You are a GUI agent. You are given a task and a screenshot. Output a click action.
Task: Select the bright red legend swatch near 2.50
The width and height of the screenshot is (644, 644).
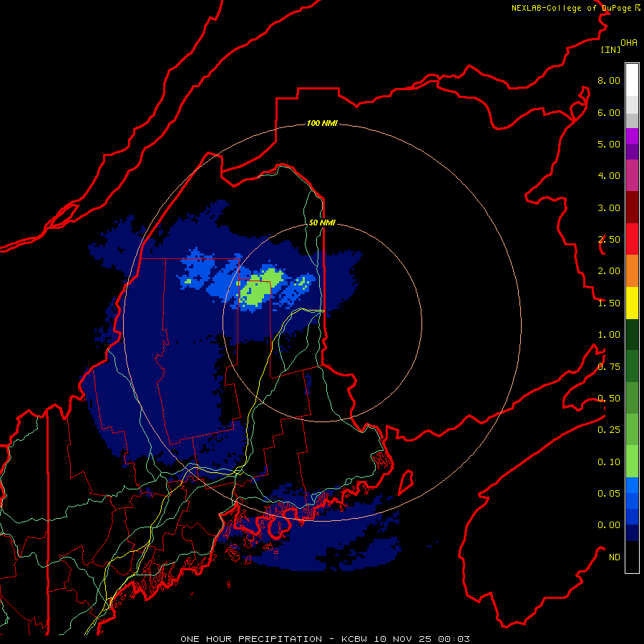[632, 239]
